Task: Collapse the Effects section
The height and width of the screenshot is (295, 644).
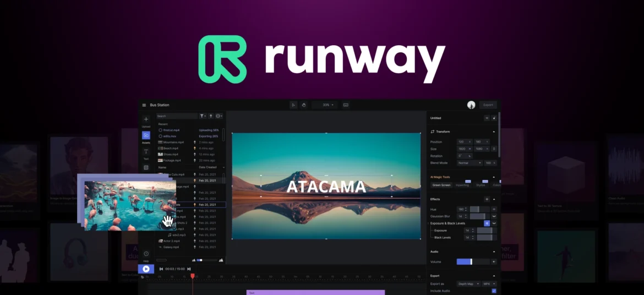Action: [494, 199]
